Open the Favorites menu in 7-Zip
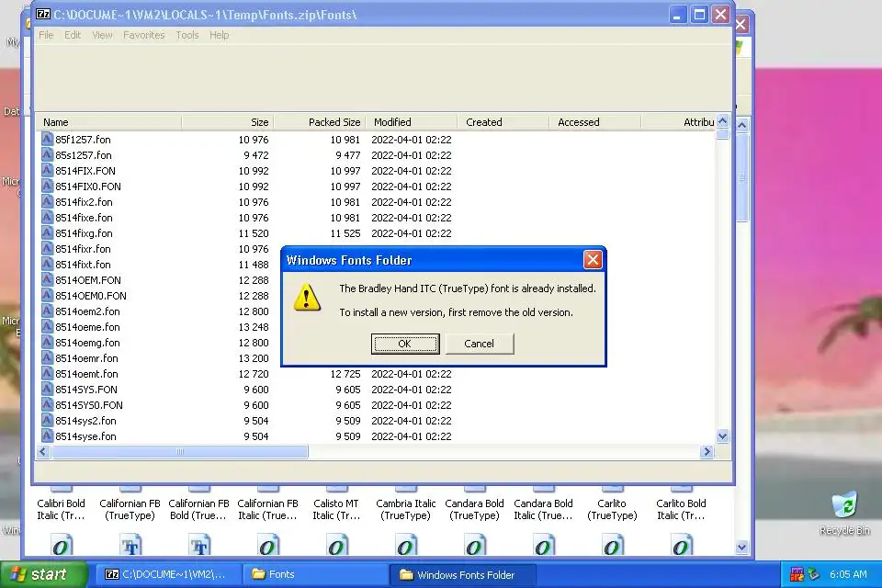 click(x=144, y=35)
